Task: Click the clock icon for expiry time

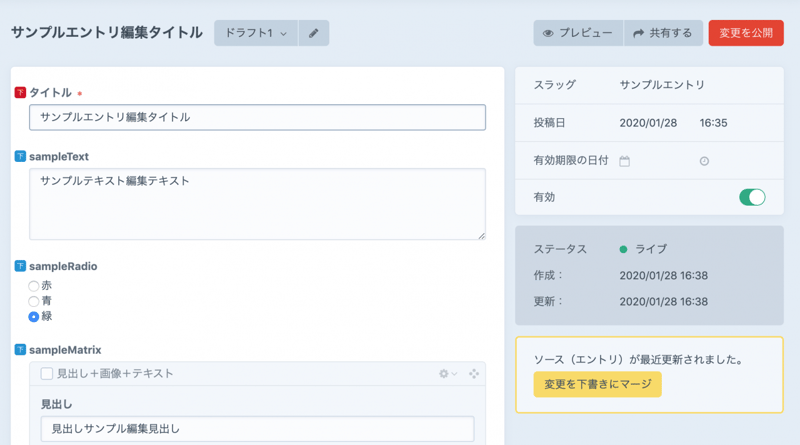Action: (704, 161)
